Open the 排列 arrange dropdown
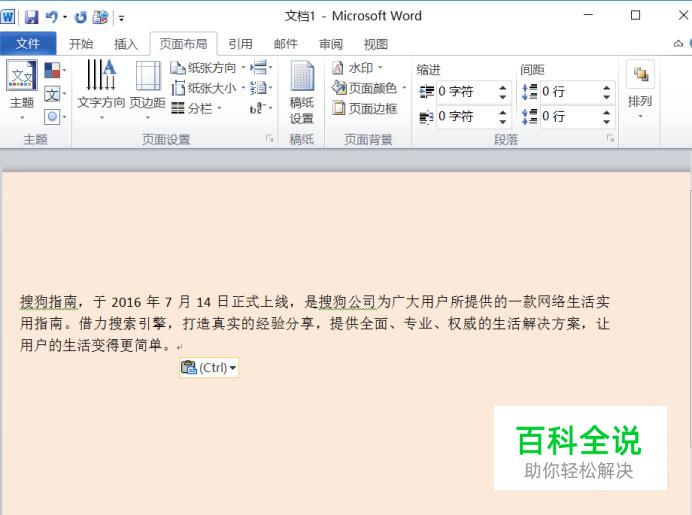The height and width of the screenshot is (515, 692). (x=640, y=90)
